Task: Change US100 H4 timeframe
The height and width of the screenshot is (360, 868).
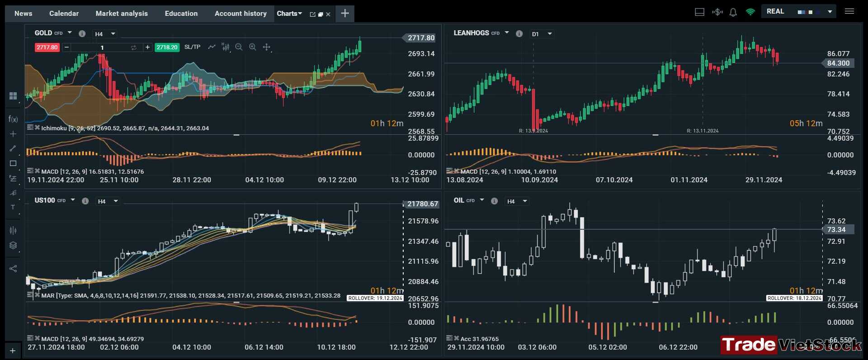Action: coord(108,201)
